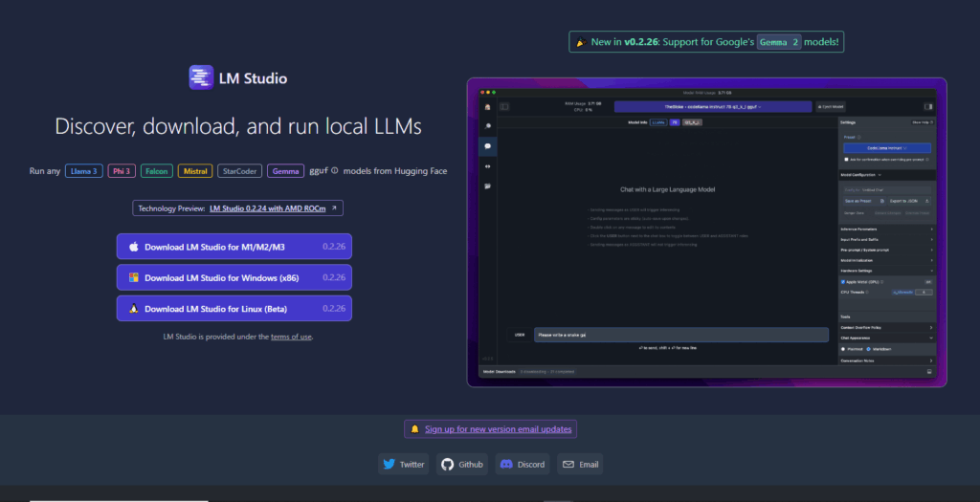980x502 pixels.
Task: Click the Falcon model tag
Action: 157,170
